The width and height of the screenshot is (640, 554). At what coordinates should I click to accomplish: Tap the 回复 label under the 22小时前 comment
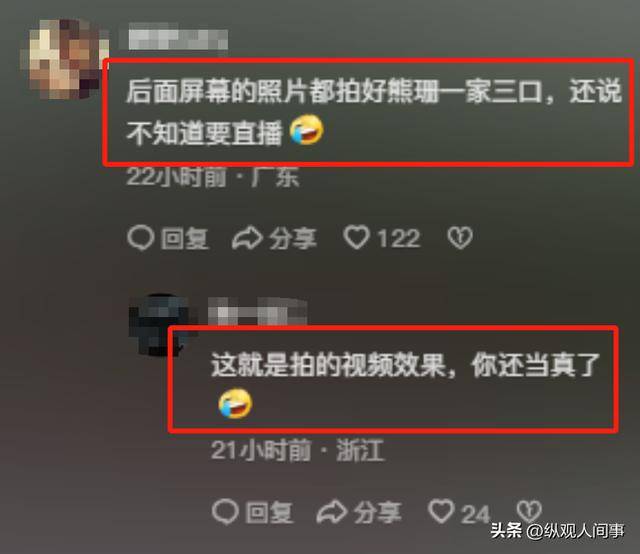pos(184,239)
